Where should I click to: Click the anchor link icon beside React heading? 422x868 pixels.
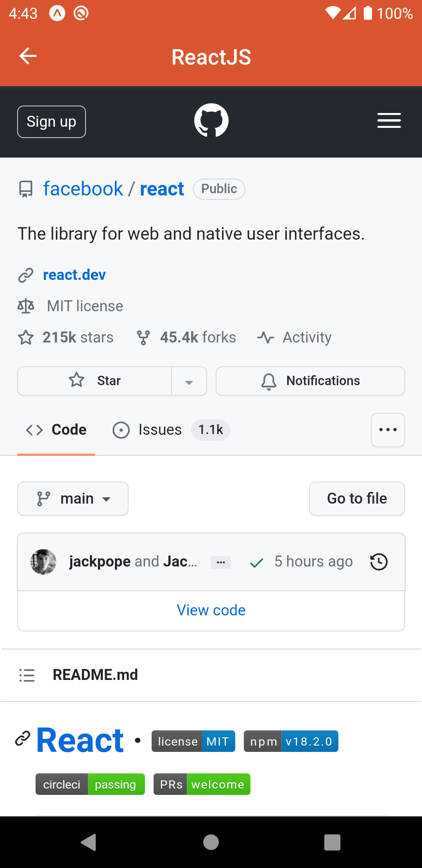[23, 738]
